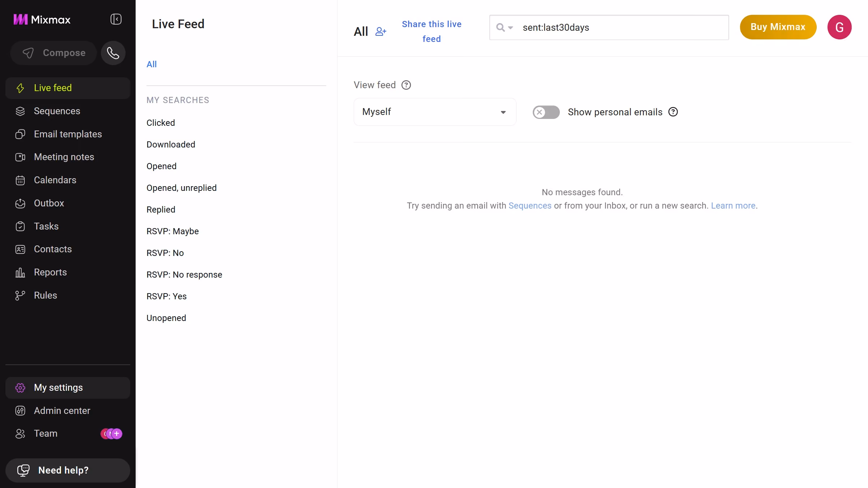The width and height of the screenshot is (868, 488).
Task: Click the Calendars icon
Action: [20, 180]
